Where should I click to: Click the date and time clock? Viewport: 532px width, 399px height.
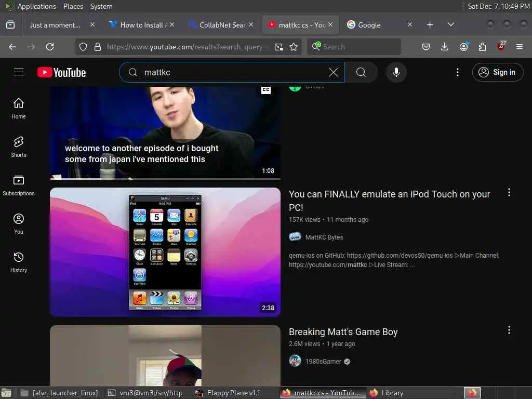click(x=499, y=6)
